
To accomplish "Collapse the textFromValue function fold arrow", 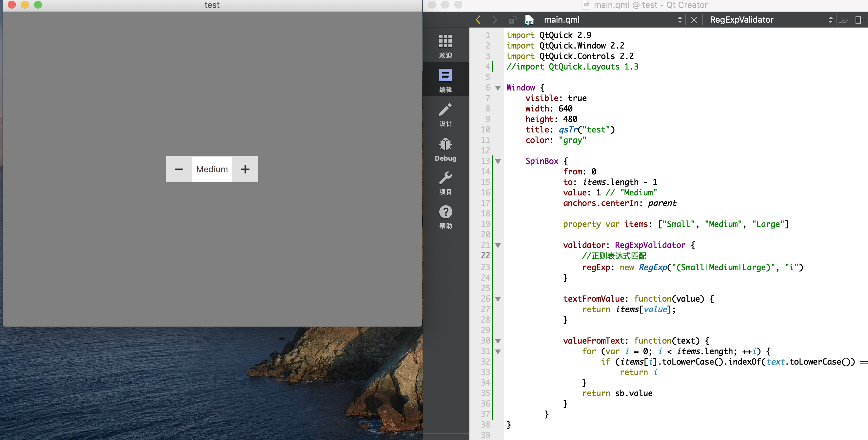I will tap(498, 299).
